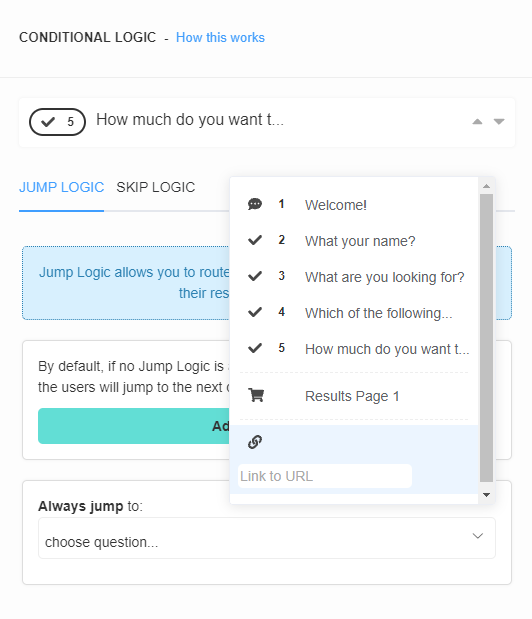Click the question 5 checkmark badge

(57, 122)
